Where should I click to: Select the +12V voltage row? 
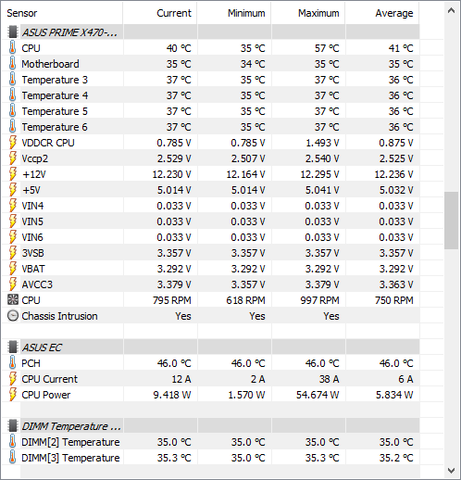[x=211, y=174]
